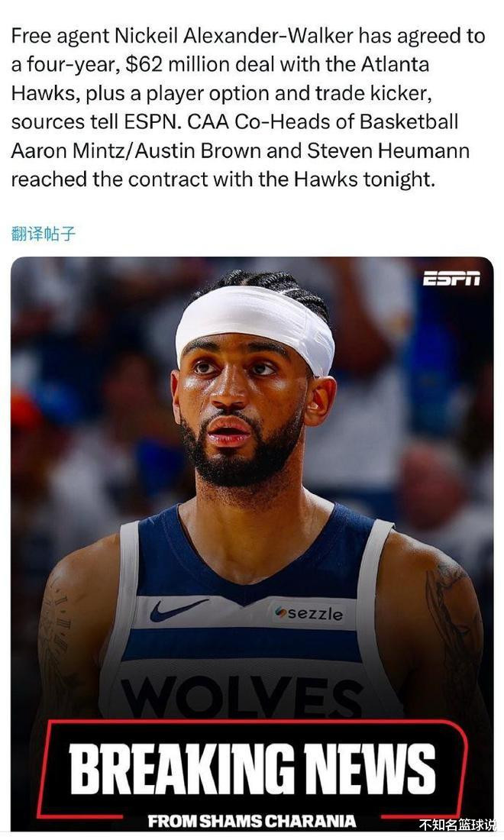The width and height of the screenshot is (504, 840).
Task: Click the player's white headband
Action: pyautogui.click(x=255, y=326)
